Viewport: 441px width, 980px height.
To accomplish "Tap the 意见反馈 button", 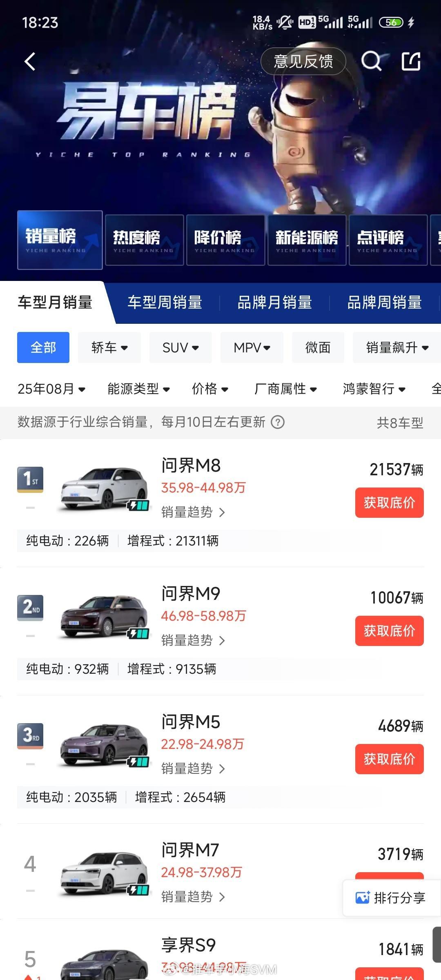I will 303,62.
